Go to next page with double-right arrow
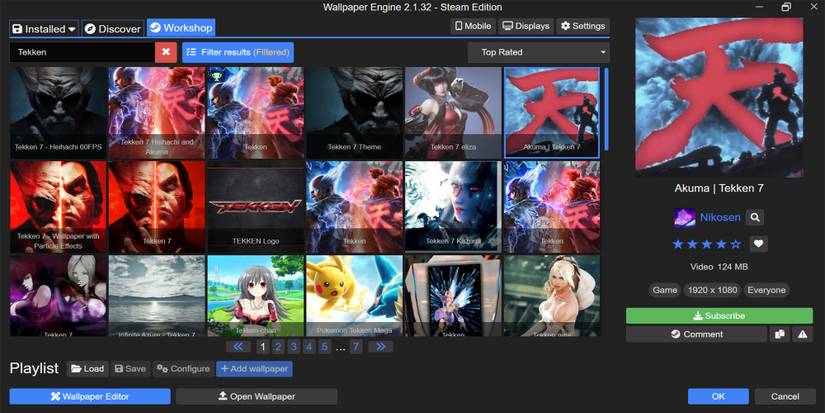Image resolution: width=825 pixels, height=413 pixels. pos(380,347)
